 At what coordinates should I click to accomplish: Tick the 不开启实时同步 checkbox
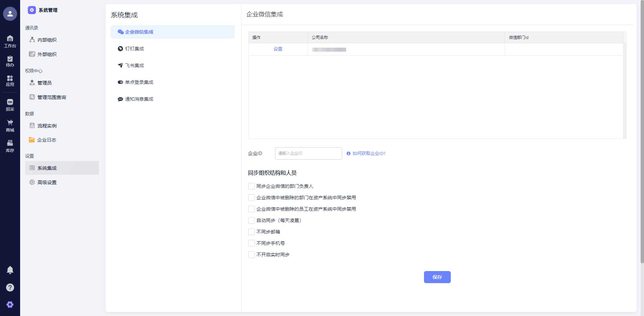click(252, 255)
